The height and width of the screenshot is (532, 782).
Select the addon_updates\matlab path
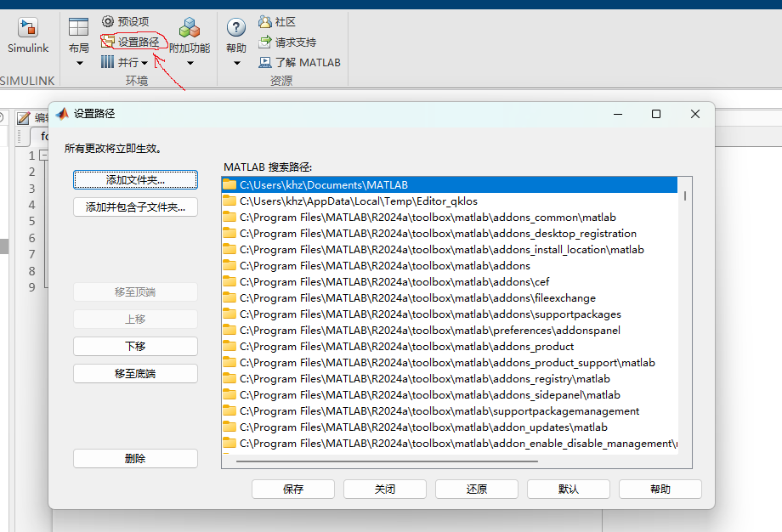[450, 427]
